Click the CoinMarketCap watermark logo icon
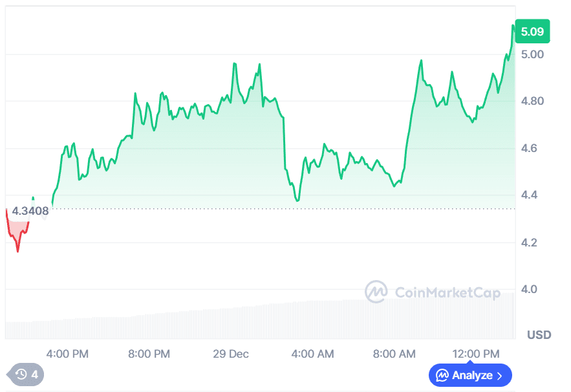The width and height of the screenshot is (571, 392). pyautogui.click(x=376, y=292)
